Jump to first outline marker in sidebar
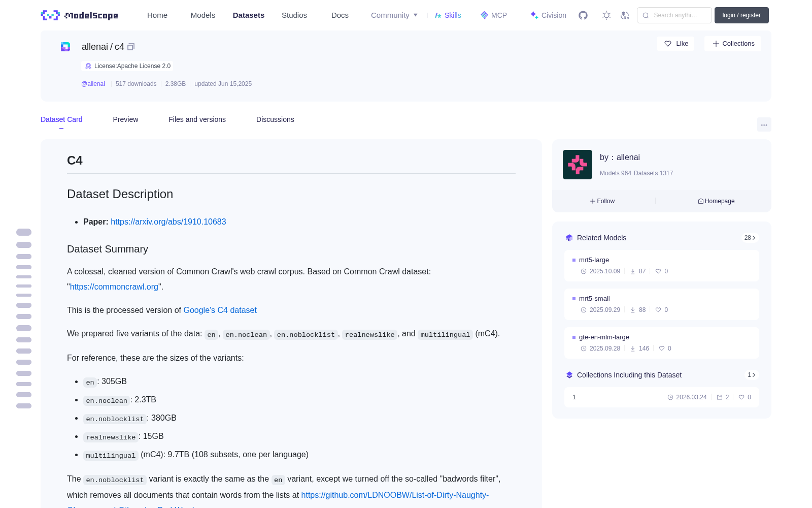The image size is (812, 508). (24, 232)
